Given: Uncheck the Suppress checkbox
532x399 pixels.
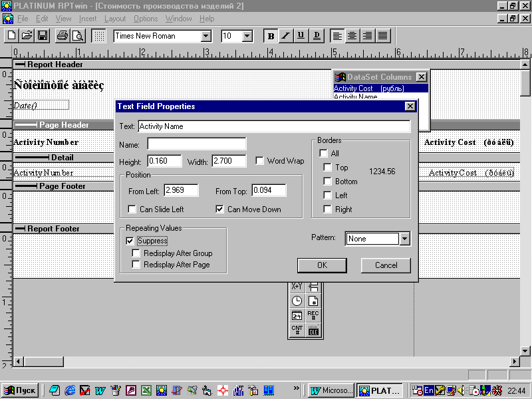Looking at the screenshot, I should click(x=130, y=241).
